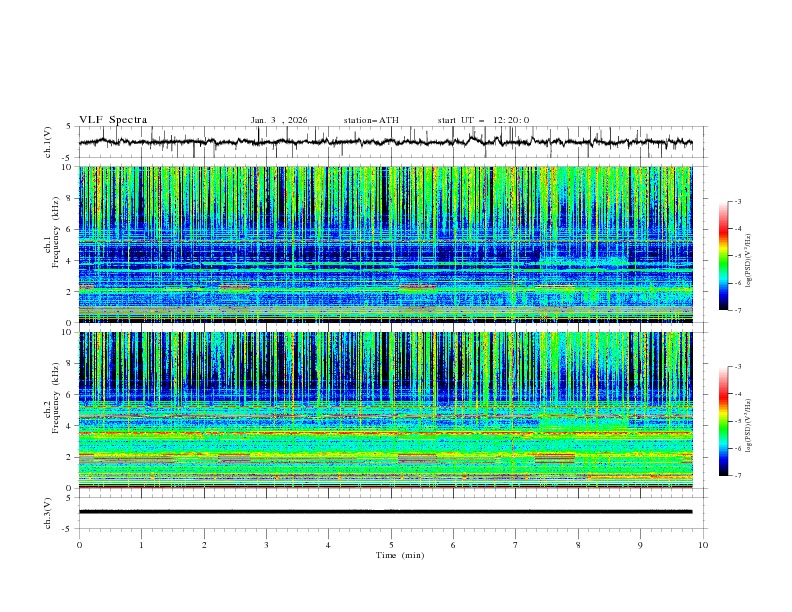Image resolution: width=792 pixels, height=612 pixels.
Task: Click the '-7' tick on ch.1 colorbar
Action: coord(737,310)
